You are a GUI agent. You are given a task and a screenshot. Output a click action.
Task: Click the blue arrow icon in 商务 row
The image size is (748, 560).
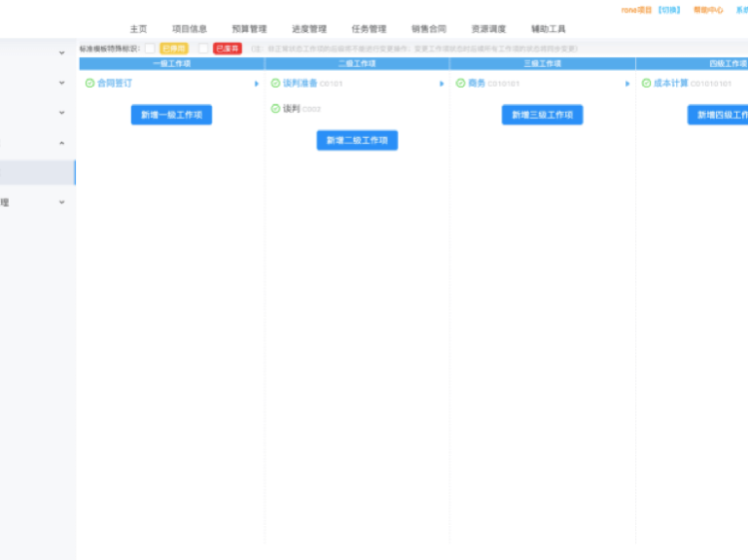click(x=627, y=84)
